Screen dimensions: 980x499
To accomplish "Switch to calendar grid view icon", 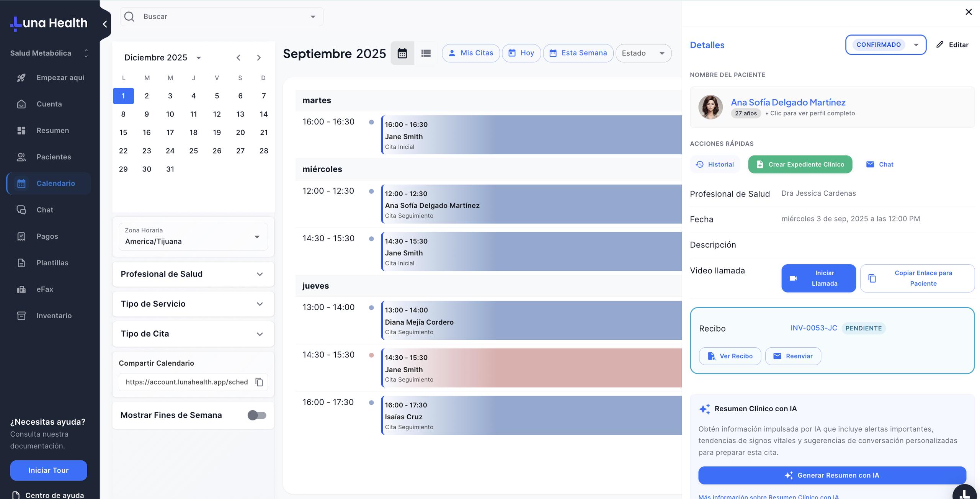I will 402,53.
